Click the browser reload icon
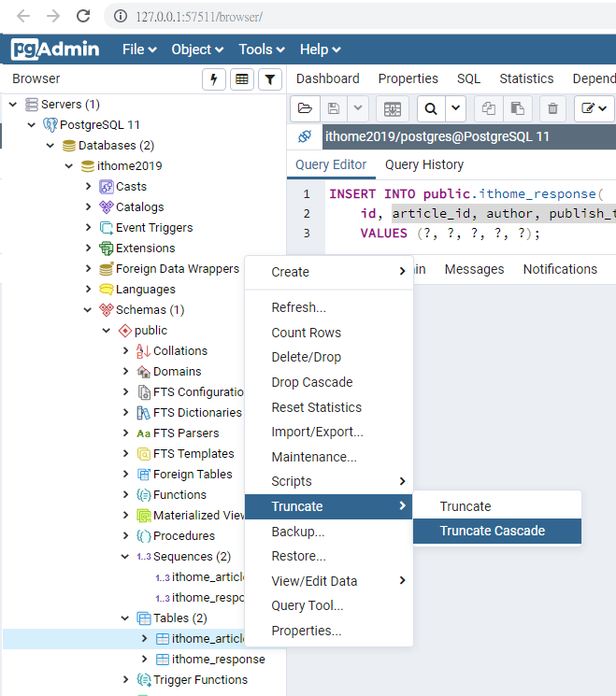The height and width of the screenshot is (696, 616). [x=83, y=17]
